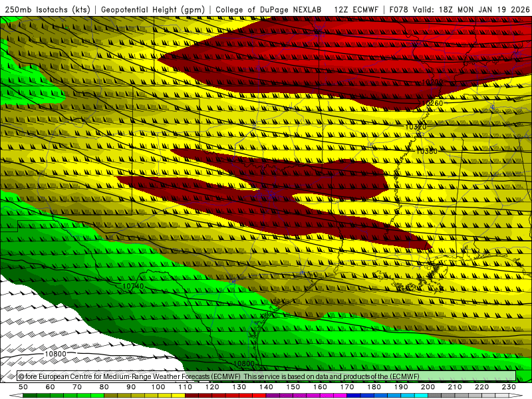Click the 'F078' forecast hour label
The height and width of the screenshot is (399, 532).
(x=399, y=9)
